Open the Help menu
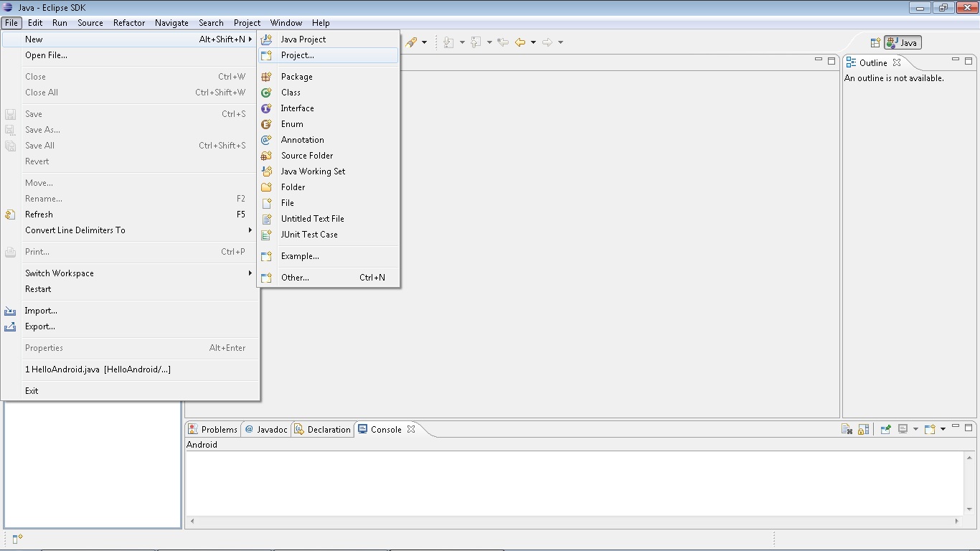Viewport: 980px width, 551px height. [321, 23]
